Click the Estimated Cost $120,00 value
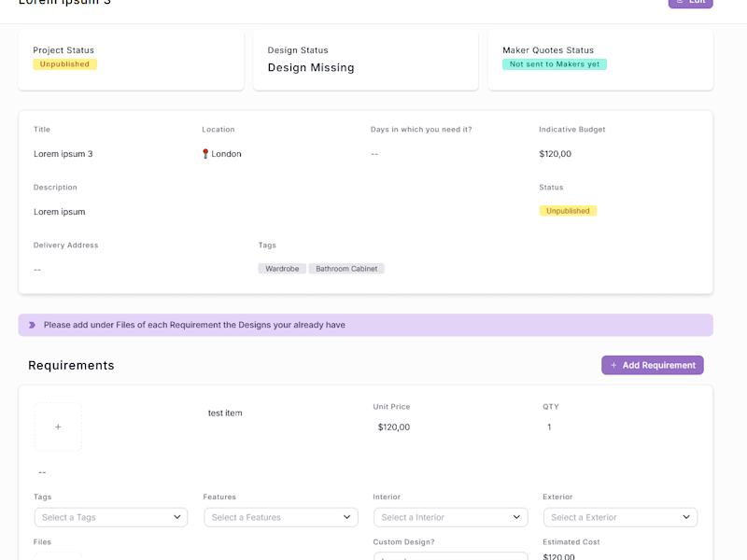Image resolution: width=747 pixels, height=560 pixels. pos(558,556)
